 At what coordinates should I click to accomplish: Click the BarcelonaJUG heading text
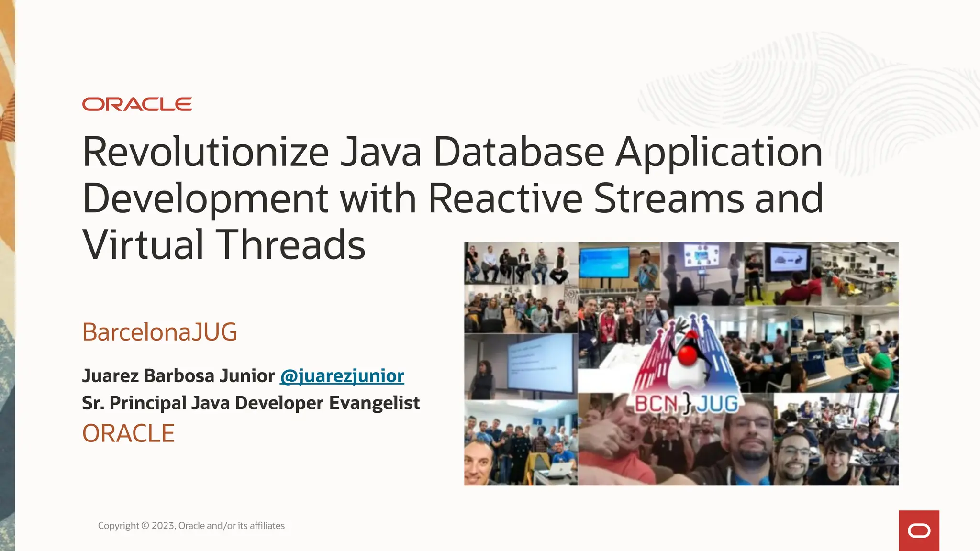pos(159,332)
